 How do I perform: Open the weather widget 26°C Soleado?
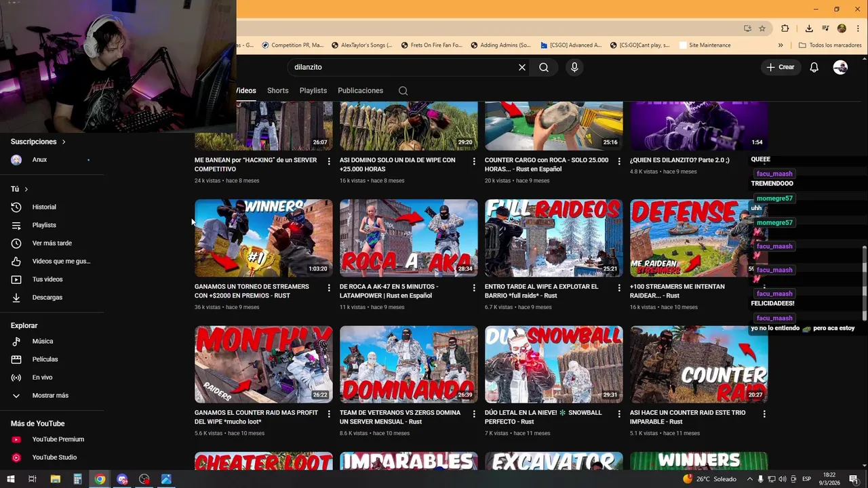tap(709, 479)
